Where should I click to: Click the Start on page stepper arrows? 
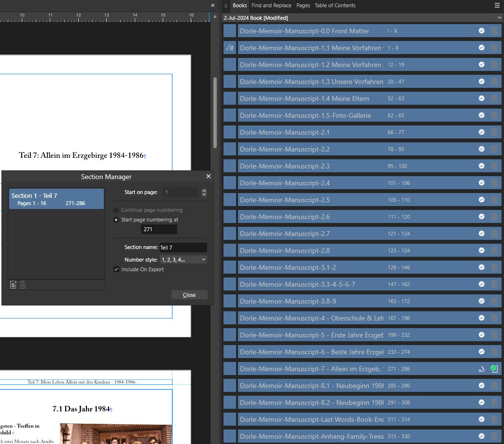tap(204, 192)
